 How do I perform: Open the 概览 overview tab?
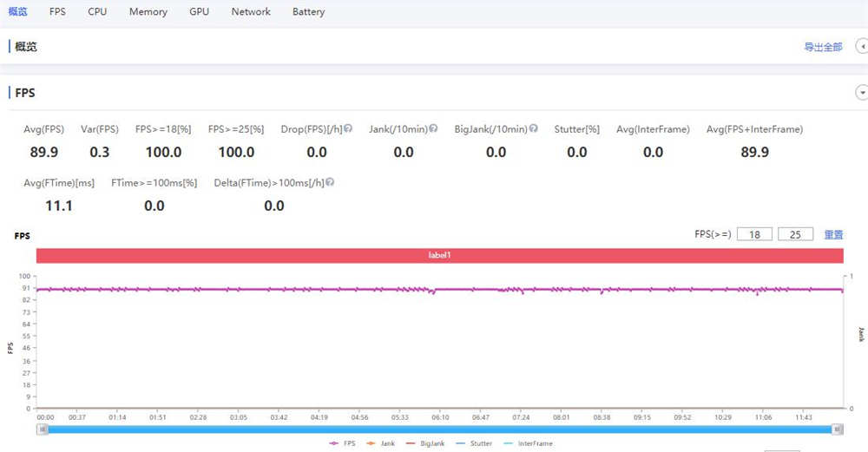17,11
